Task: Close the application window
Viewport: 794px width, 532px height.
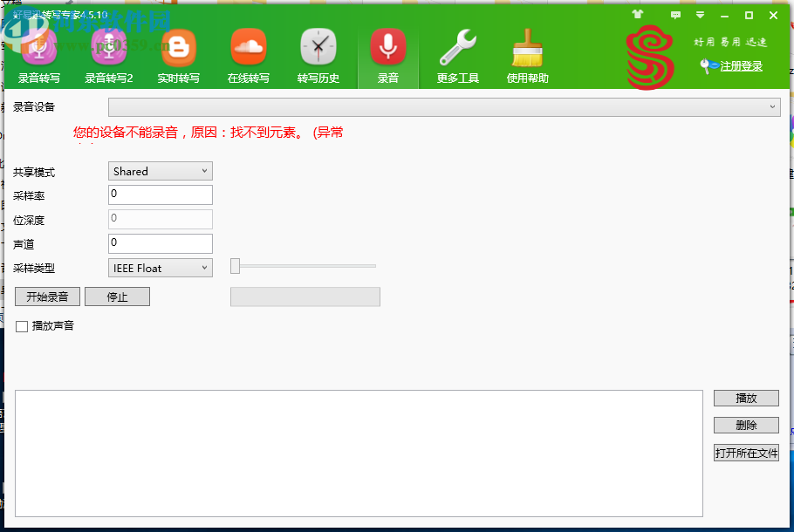Action: (773, 15)
